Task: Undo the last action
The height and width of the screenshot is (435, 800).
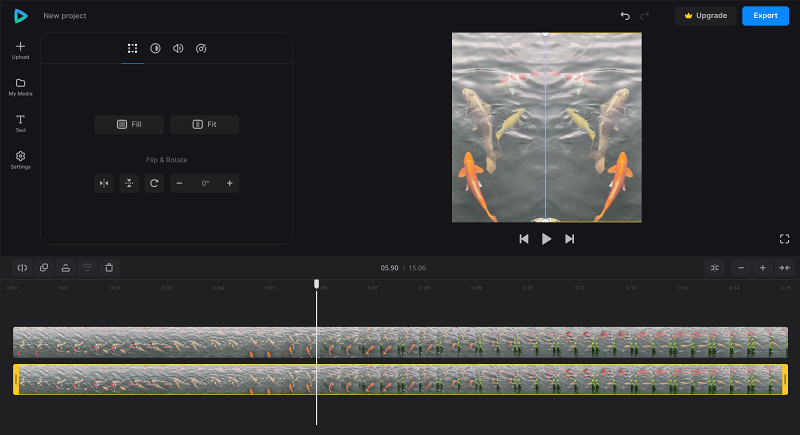Action: coord(625,16)
